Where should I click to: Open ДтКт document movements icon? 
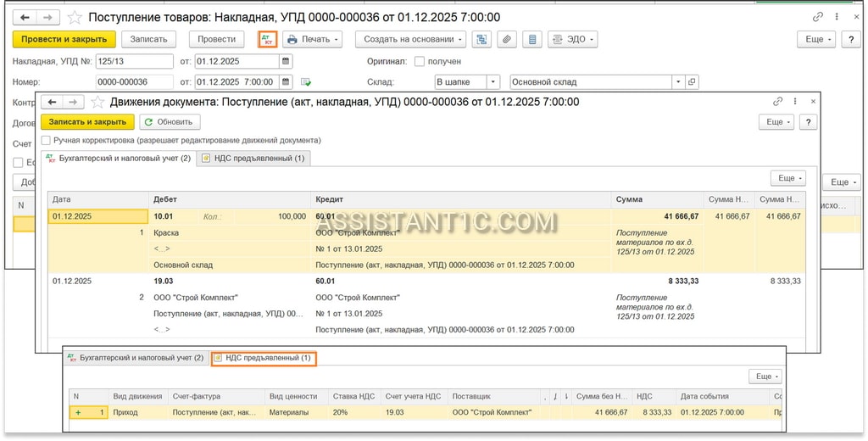pyautogui.click(x=268, y=39)
